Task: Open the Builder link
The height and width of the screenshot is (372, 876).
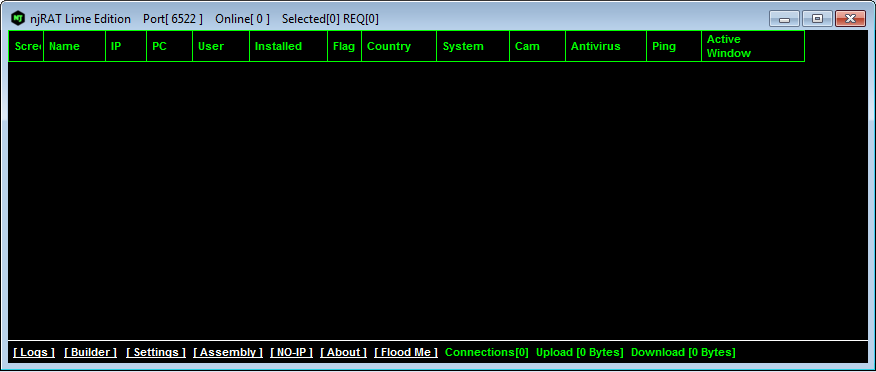Action: tap(91, 352)
